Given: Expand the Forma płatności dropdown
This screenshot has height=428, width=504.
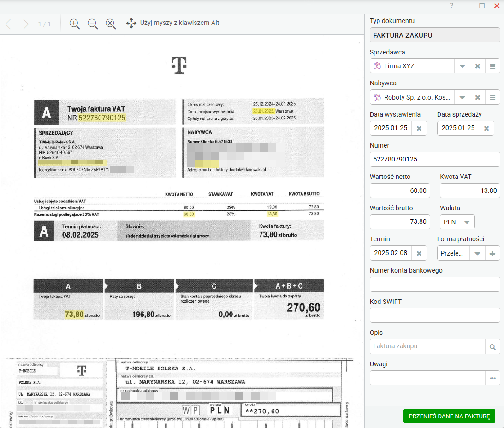Looking at the screenshot, I should pyautogui.click(x=477, y=253).
